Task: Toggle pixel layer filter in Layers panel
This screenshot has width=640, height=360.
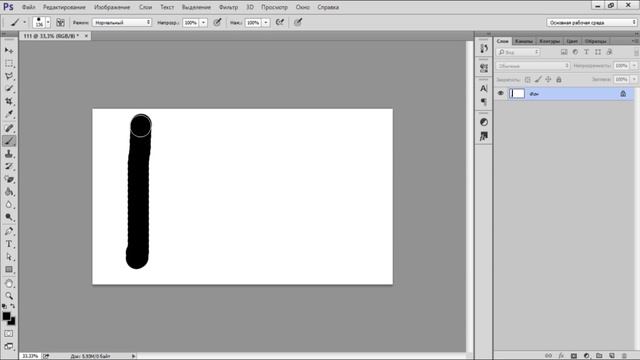Action: (564, 52)
